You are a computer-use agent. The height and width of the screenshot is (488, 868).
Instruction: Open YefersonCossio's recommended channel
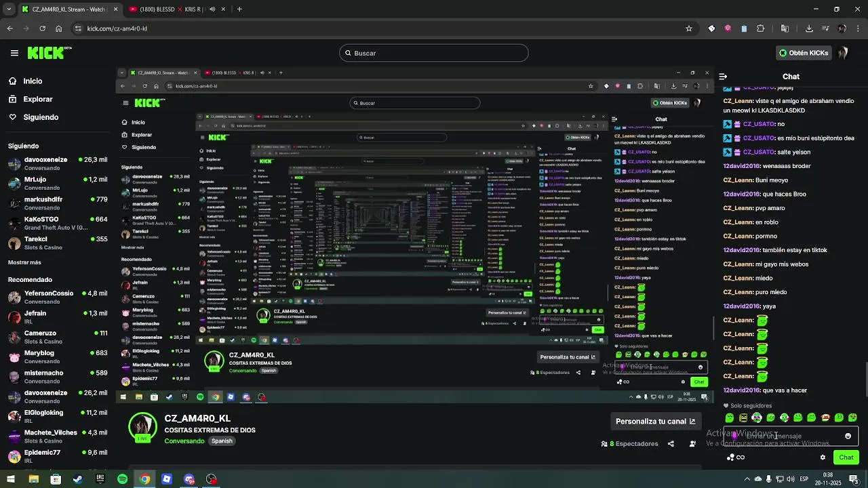pyautogui.click(x=58, y=298)
